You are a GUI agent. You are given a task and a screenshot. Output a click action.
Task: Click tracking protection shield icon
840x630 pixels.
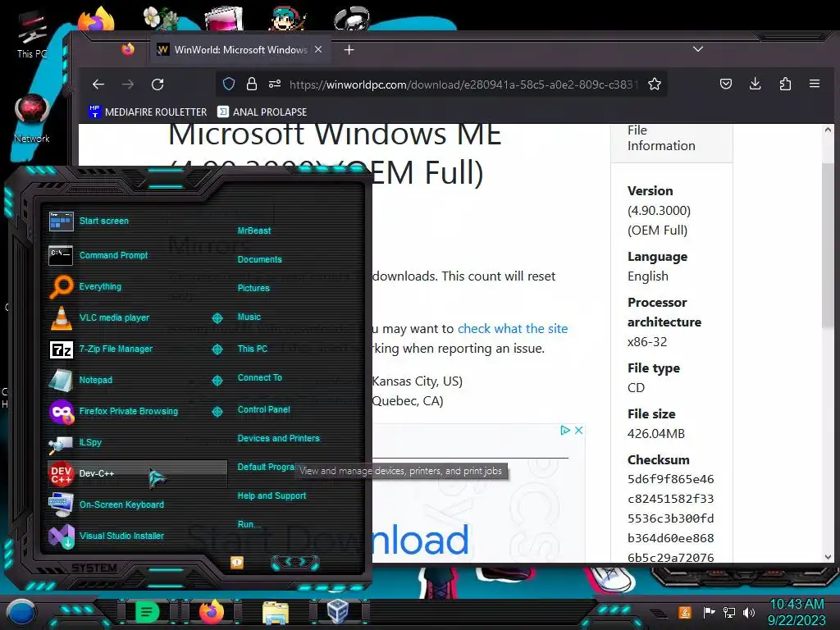[x=229, y=84]
